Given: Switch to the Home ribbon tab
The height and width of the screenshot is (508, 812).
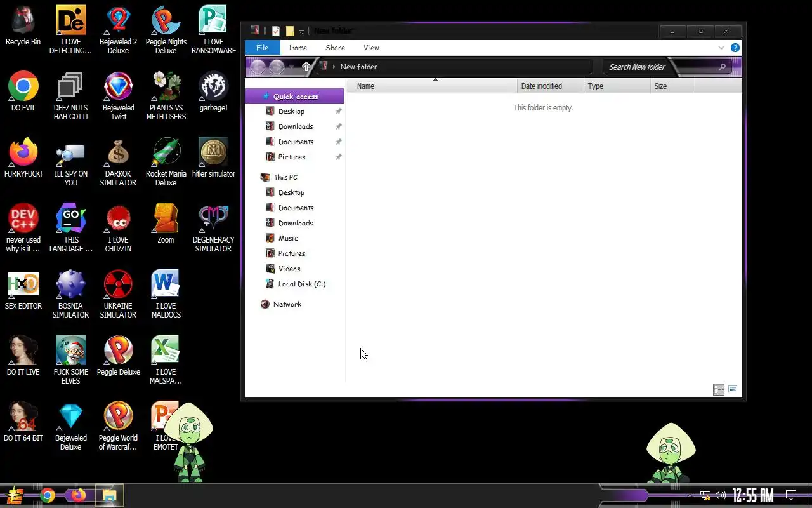Looking at the screenshot, I should pos(298,48).
